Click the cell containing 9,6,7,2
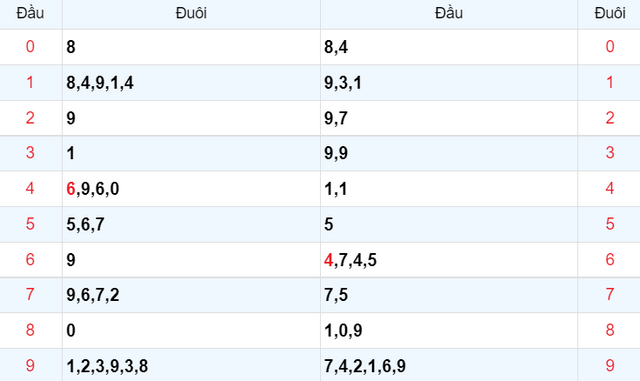Image resolution: width=640 pixels, height=381 pixels. [x=191, y=295]
